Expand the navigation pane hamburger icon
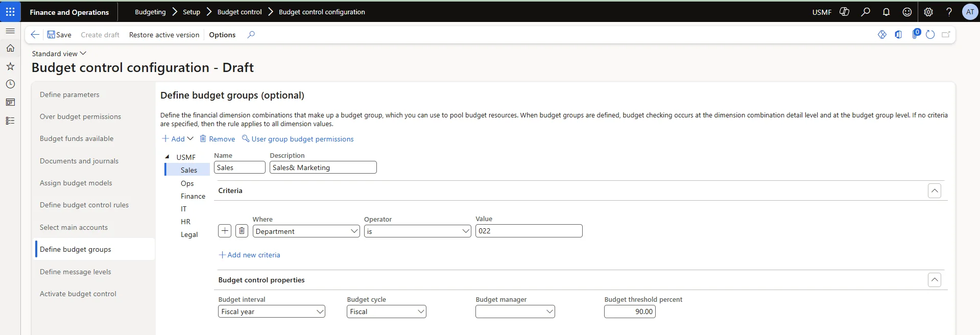This screenshot has width=980, height=335. (10, 31)
